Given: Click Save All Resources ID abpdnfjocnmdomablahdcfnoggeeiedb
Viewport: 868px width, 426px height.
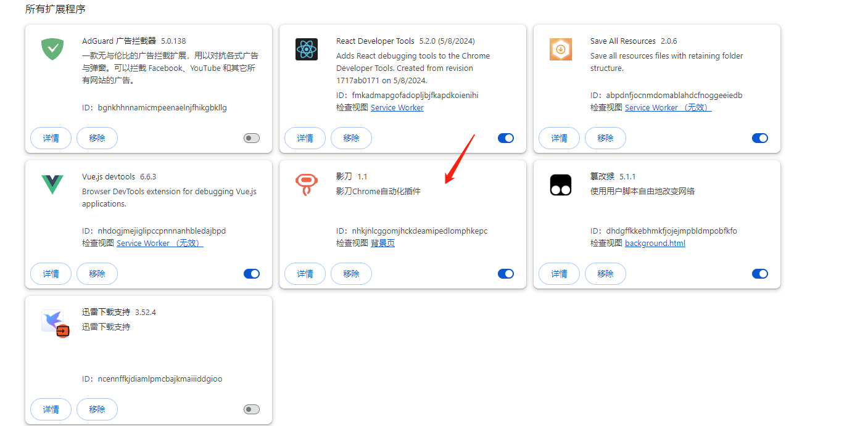Looking at the screenshot, I should point(666,95).
